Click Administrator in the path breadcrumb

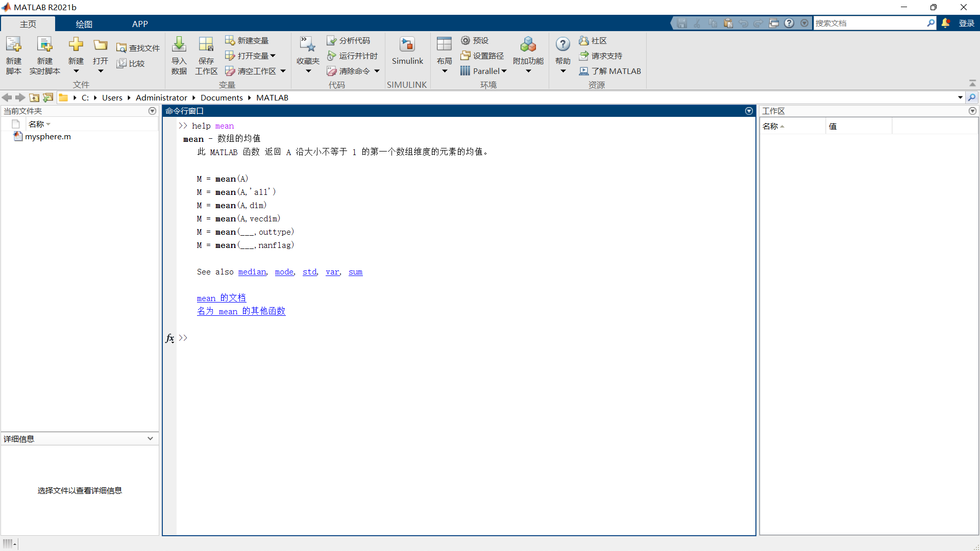coord(161,97)
